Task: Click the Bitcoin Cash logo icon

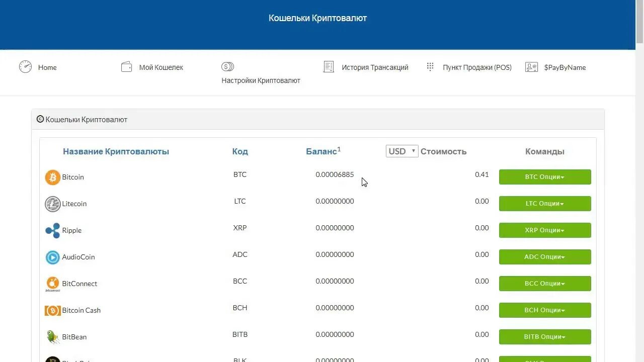Action: tap(53, 310)
